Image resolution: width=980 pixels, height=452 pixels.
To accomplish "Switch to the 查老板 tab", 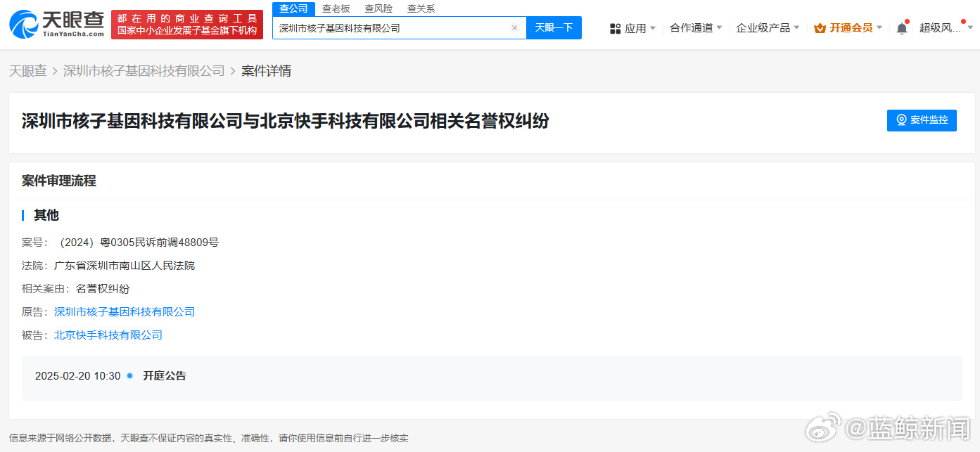I will click(336, 8).
